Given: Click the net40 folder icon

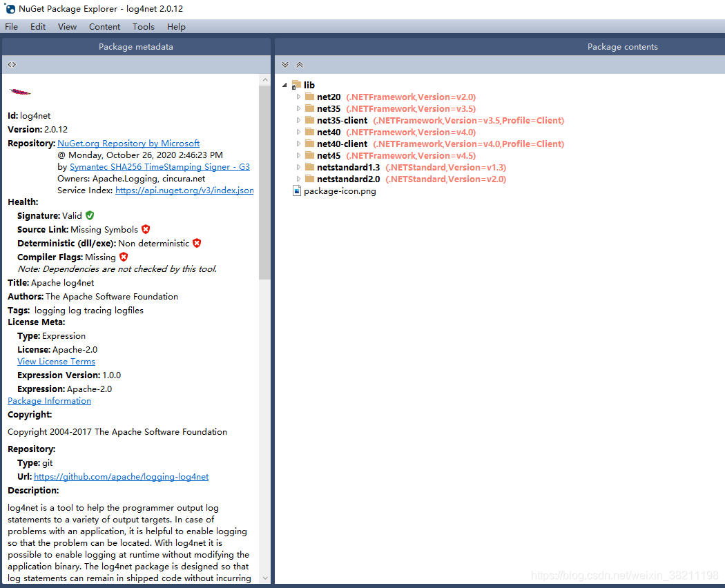Looking at the screenshot, I should pyautogui.click(x=310, y=133).
